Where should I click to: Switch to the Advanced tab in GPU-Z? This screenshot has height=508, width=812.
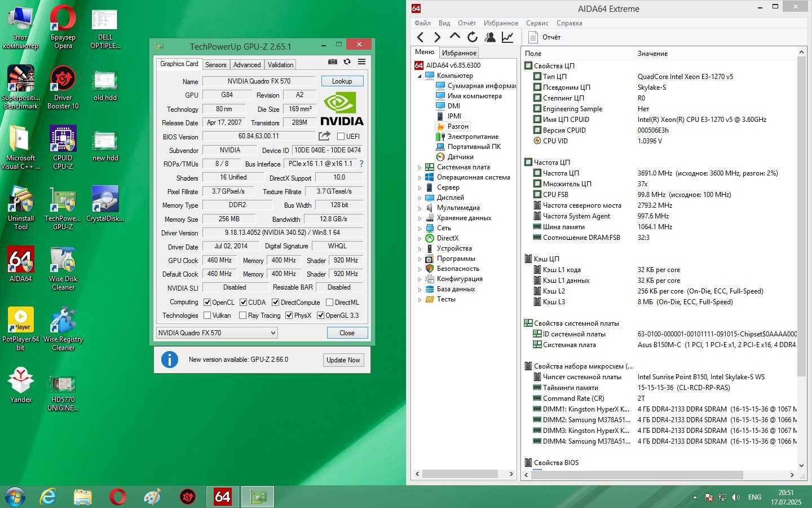point(247,65)
